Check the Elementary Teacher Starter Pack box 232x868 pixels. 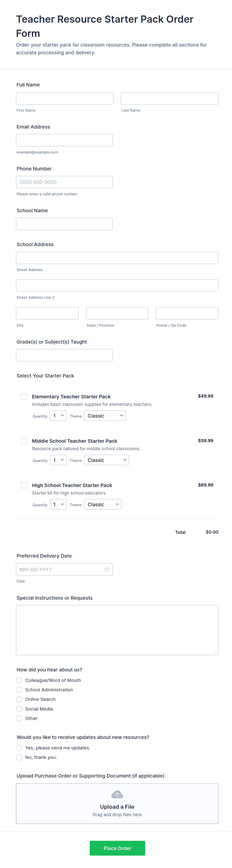[24, 397]
